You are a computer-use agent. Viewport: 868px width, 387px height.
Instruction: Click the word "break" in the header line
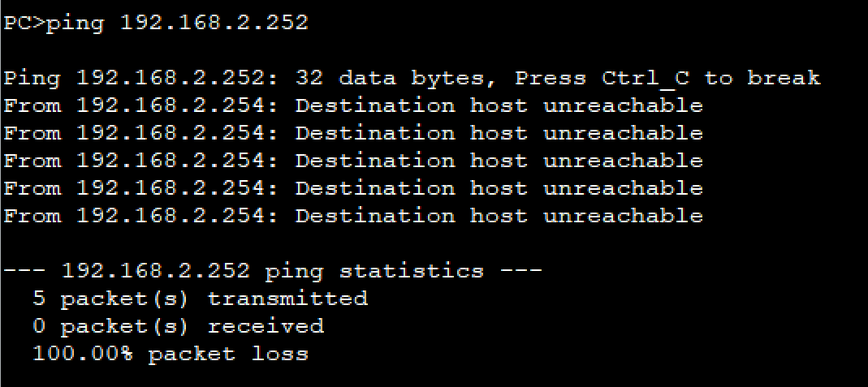(784, 79)
